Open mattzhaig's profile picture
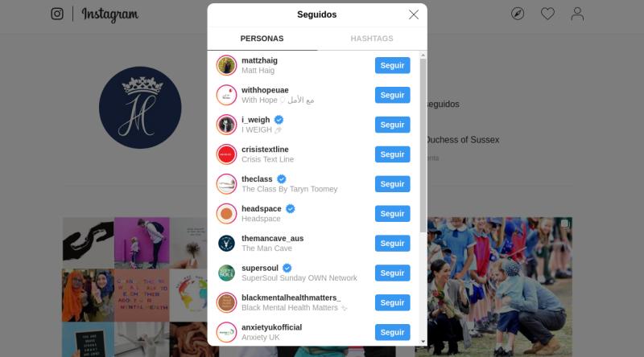Viewport: 644px width, 357px height. click(x=226, y=65)
